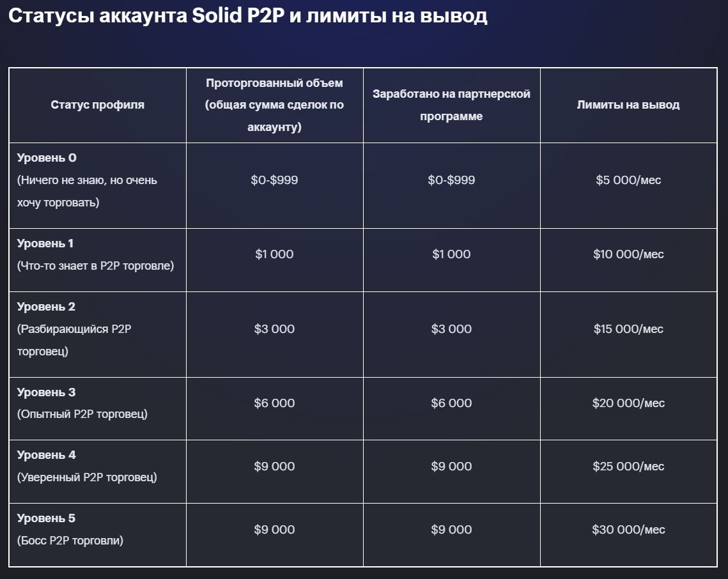This screenshot has height=579, width=728.
Task: Select the $6 000 partner earnings cell
Action: point(451,403)
